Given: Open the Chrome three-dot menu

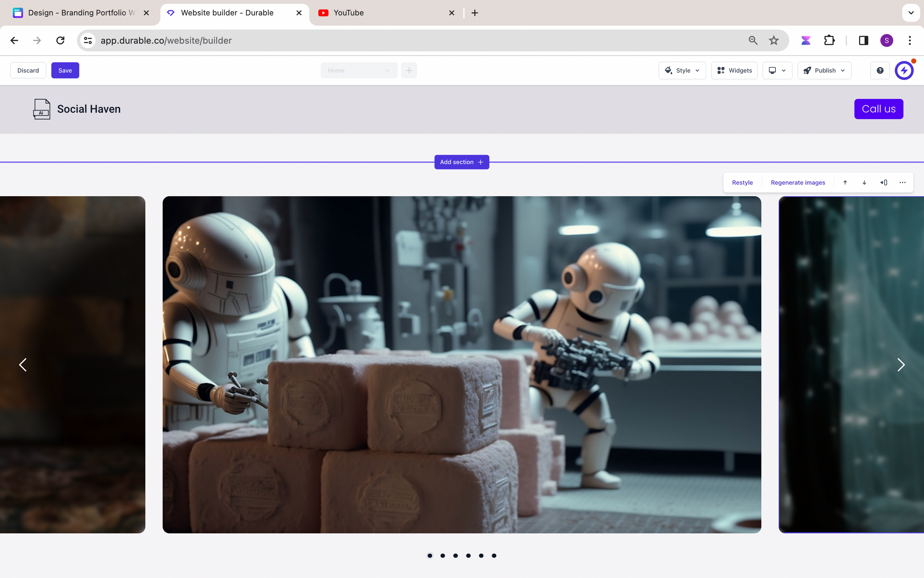Looking at the screenshot, I should click(x=910, y=41).
